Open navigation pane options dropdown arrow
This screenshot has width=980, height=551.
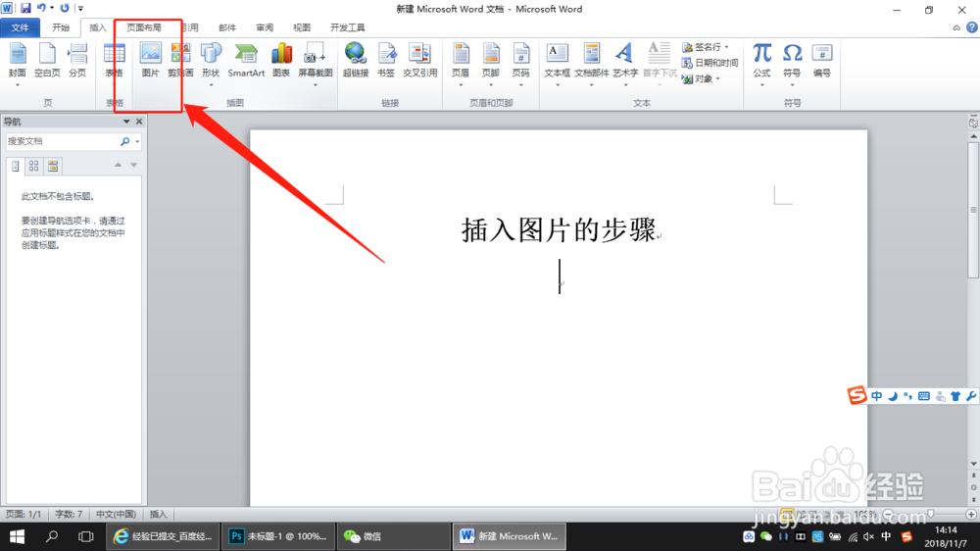pos(126,122)
